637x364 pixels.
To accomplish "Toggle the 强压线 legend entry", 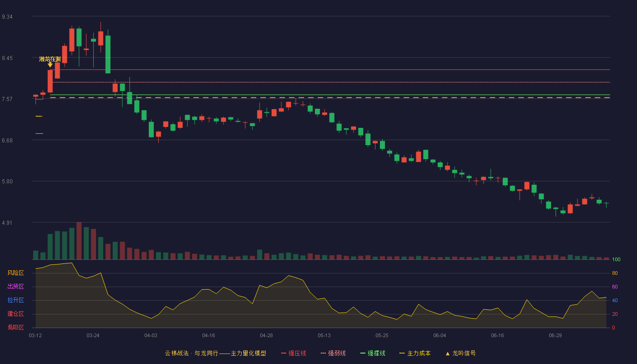I will pyautogui.click(x=293, y=353).
